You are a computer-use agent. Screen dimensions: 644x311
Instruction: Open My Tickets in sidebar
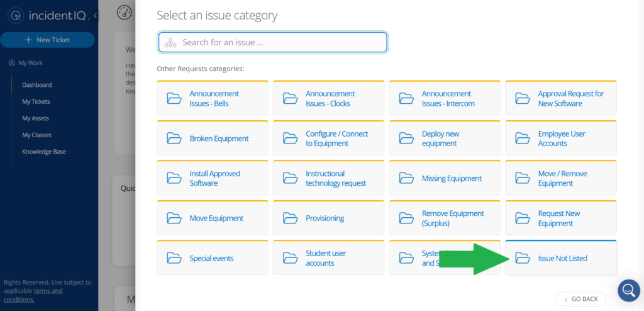(36, 101)
